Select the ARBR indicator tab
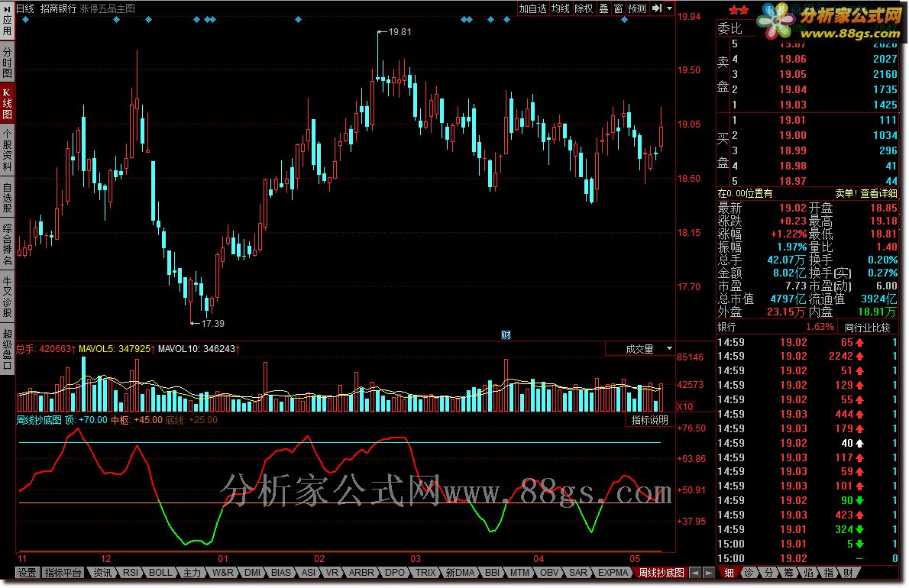The height and width of the screenshot is (588, 909). pyautogui.click(x=361, y=573)
